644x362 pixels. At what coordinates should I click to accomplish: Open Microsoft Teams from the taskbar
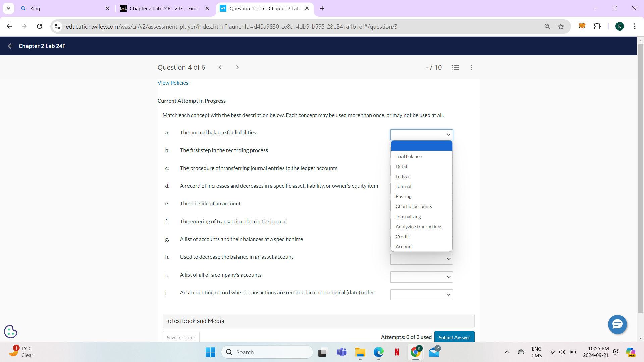tap(341, 352)
